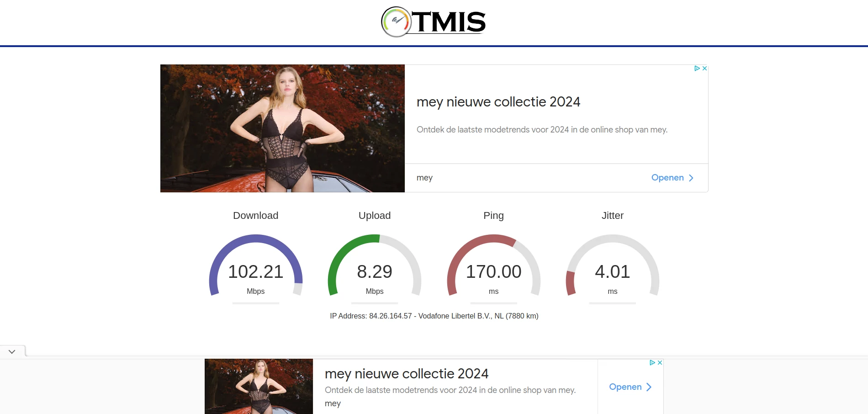This screenshot has height=414, width=868.
Task: Click the Upload gauge showing 8.29
Action: [x=375, y=266]
